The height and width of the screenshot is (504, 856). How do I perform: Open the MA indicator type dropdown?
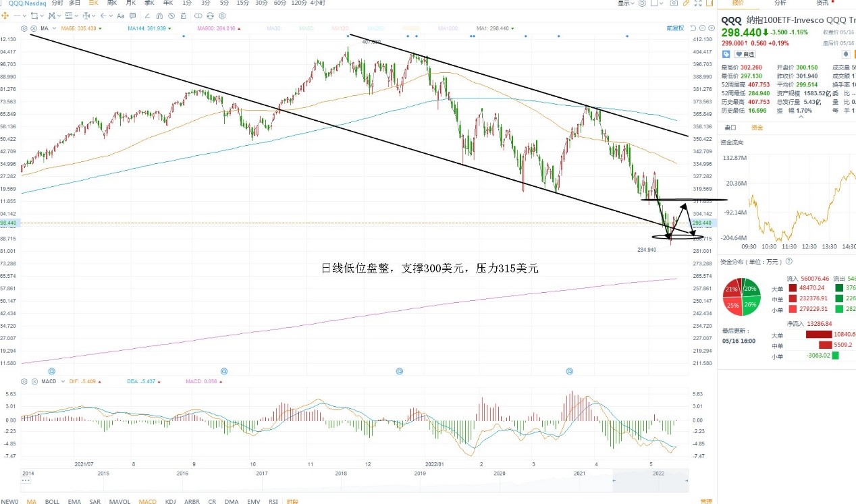point(55,28)
